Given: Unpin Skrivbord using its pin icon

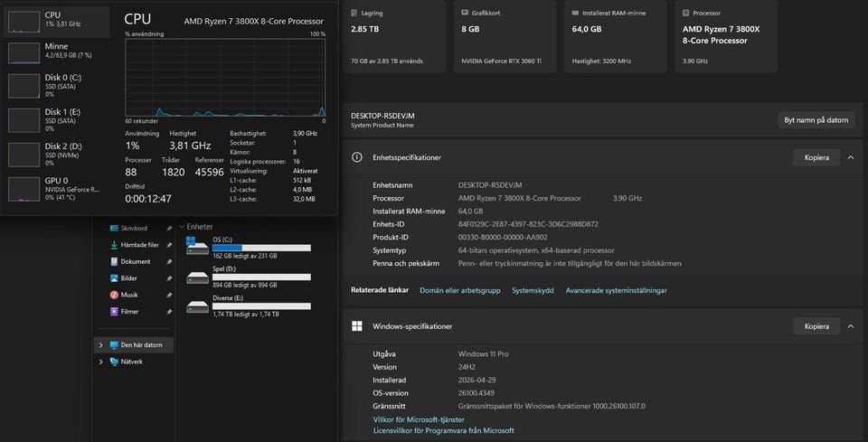Looking at the screenshot, I should [169, 228].
